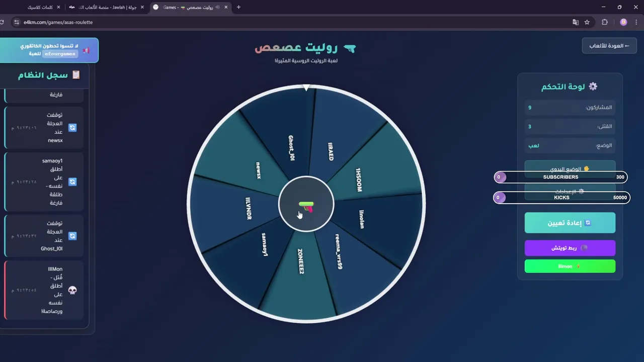Click the لوحة التحكم panel heading
The height and width of the screenshot is (362, 644).
pyautogui.click(x=563, y=86)
